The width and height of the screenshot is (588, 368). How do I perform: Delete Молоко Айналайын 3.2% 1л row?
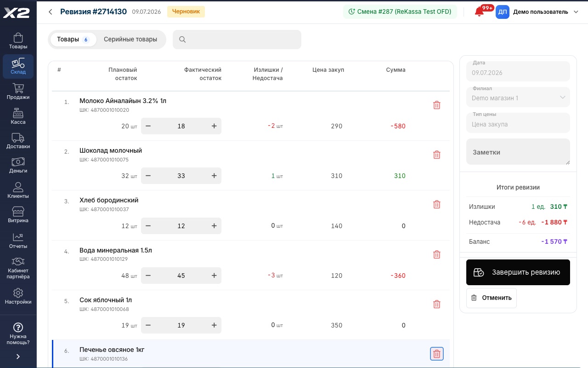(437, 105)
